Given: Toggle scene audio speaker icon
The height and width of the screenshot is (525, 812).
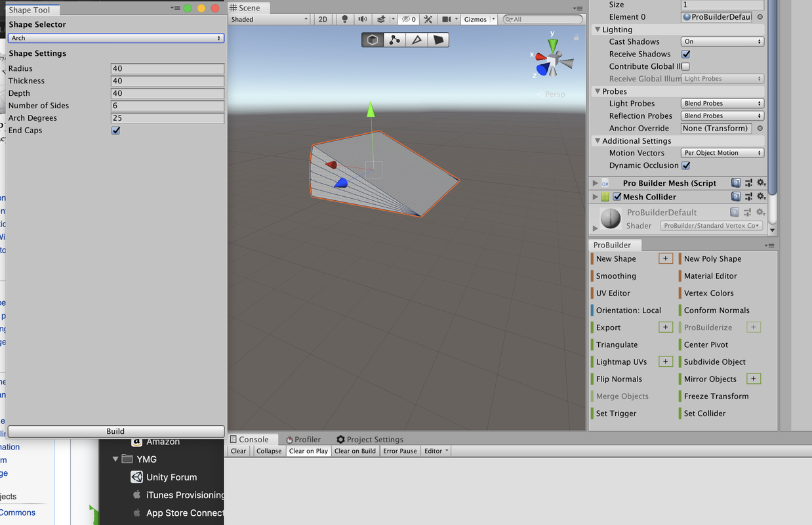Looking at the screenshot, I should (x=362, y=19).
